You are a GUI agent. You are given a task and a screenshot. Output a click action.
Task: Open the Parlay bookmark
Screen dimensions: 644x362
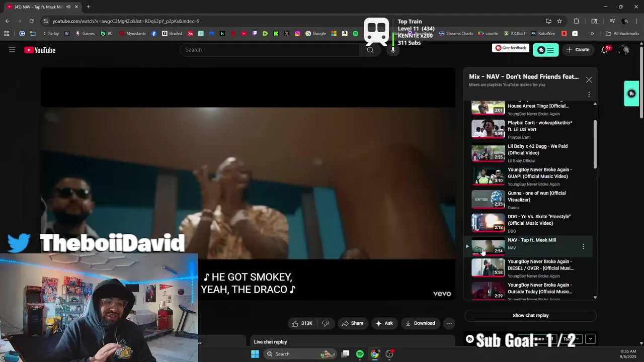point(50,34)
